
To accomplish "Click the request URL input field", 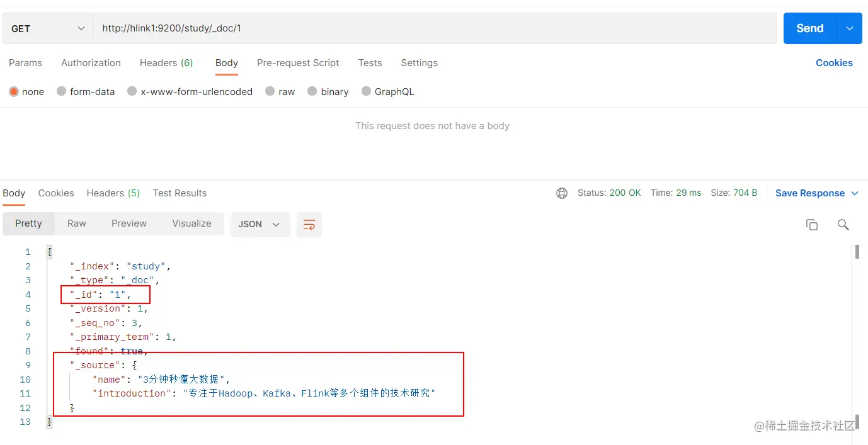I will coord(435,28).
